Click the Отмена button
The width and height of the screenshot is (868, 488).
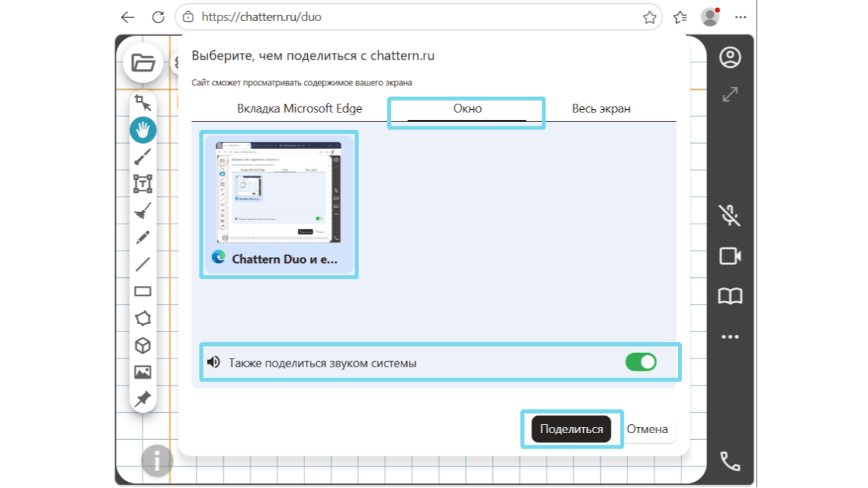(x=648, y=429)
